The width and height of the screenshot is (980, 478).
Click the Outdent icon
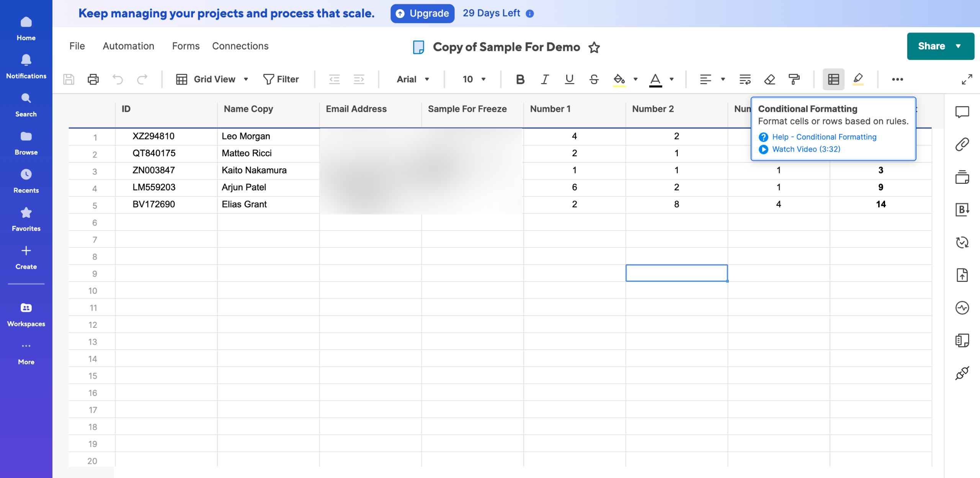point(335,79)
